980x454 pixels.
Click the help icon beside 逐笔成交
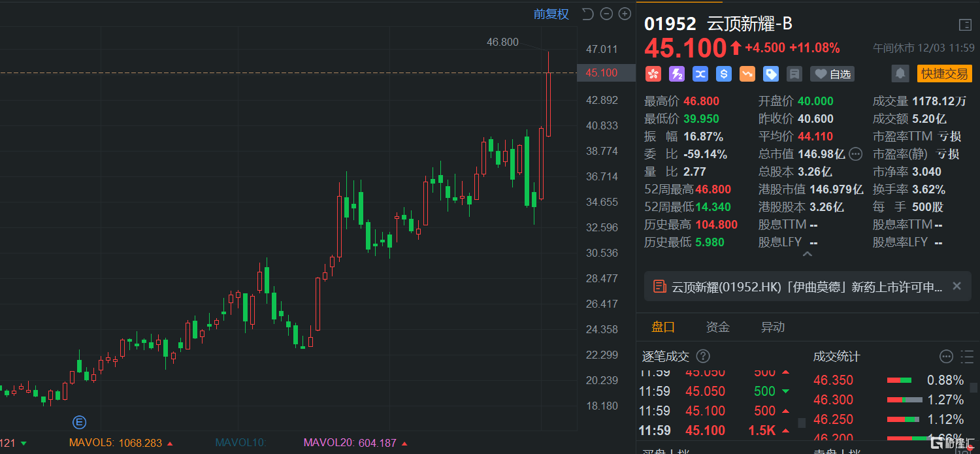703,356
